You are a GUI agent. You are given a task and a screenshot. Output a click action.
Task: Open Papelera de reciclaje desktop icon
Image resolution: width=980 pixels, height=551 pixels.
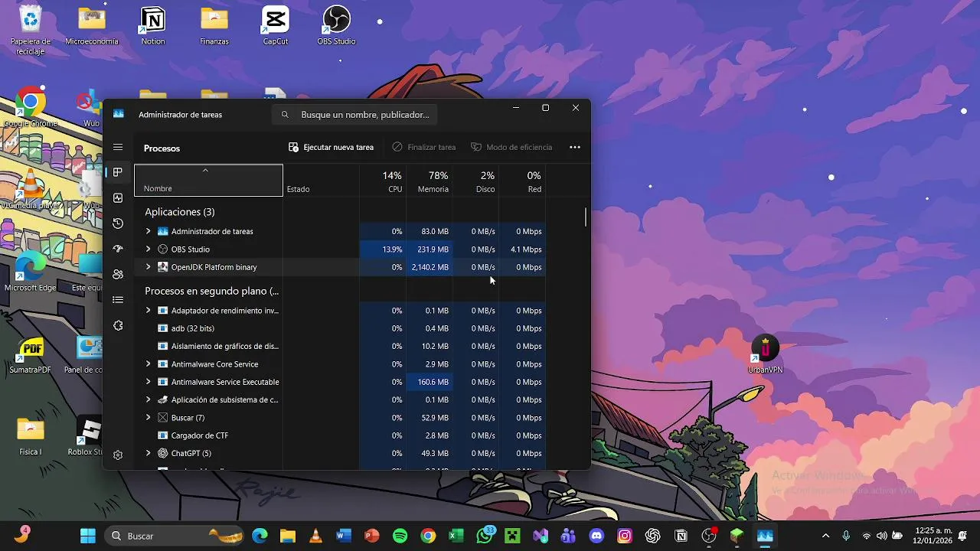31,31
